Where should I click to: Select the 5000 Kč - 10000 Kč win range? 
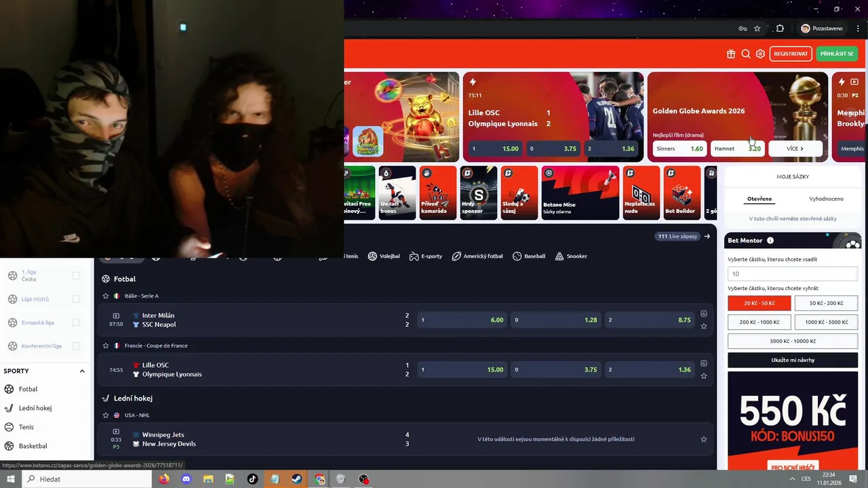[x=793, y=341]
